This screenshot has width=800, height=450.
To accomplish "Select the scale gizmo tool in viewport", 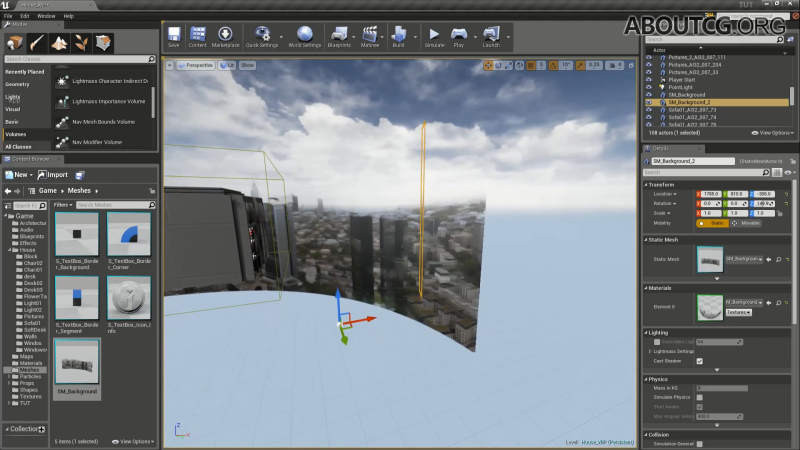I will [x=508, y=65].
